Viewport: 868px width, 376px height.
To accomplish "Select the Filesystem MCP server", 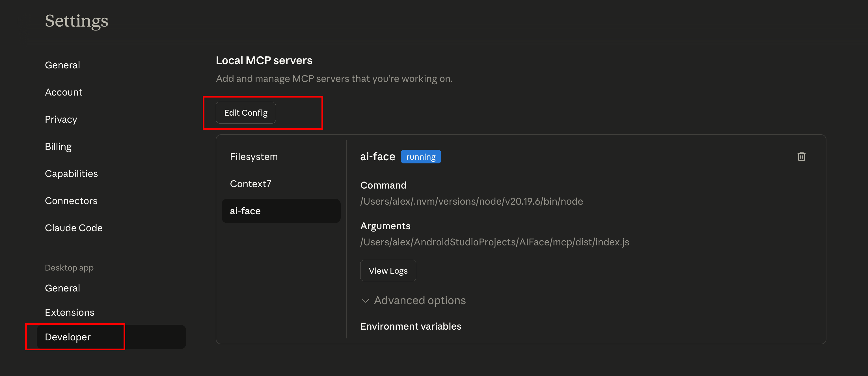I will point(254,157).
